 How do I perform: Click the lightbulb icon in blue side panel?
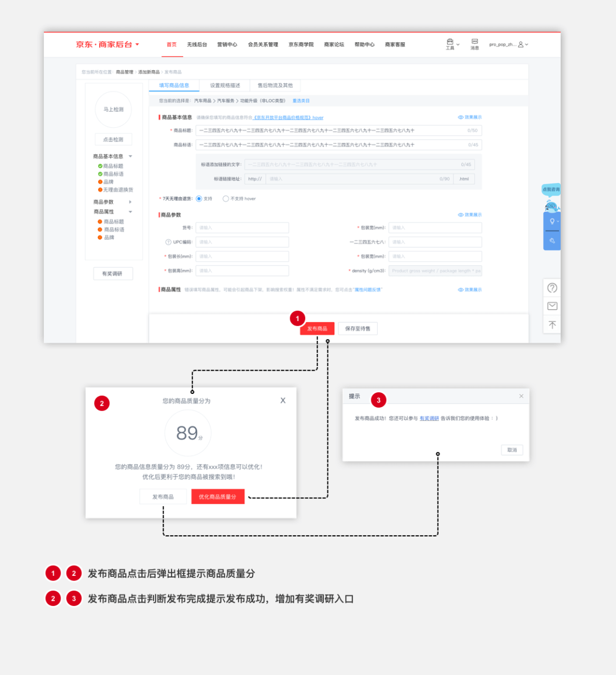[x=552, y=221]
